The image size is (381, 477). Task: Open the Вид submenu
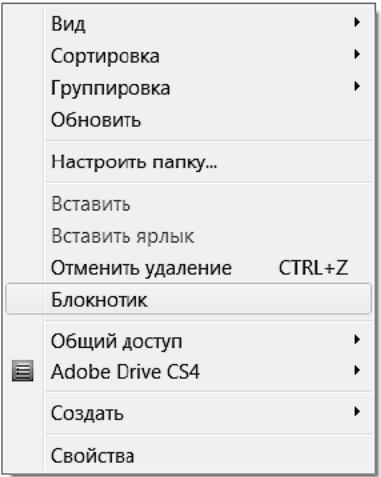(189, 24)
